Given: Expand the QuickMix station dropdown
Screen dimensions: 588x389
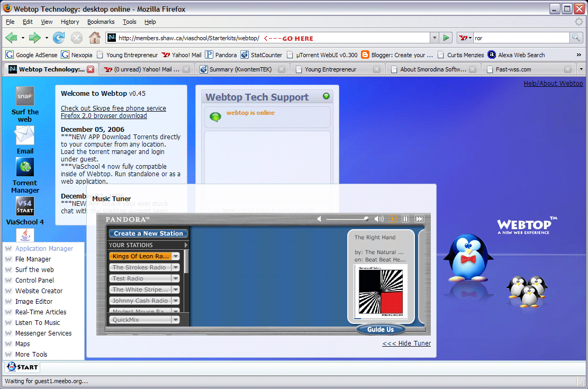Looking at the screenshot, I should click(x=176, y=319).
